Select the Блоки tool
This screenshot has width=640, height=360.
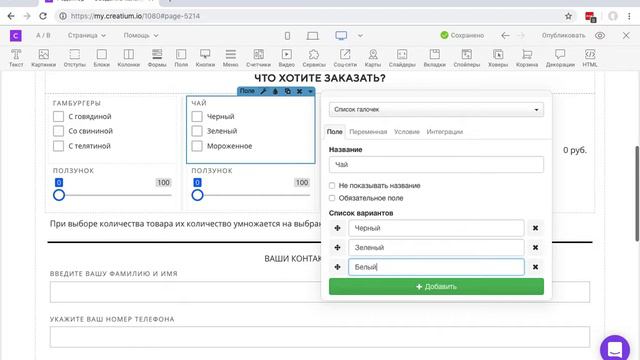[x=102, y=58]
